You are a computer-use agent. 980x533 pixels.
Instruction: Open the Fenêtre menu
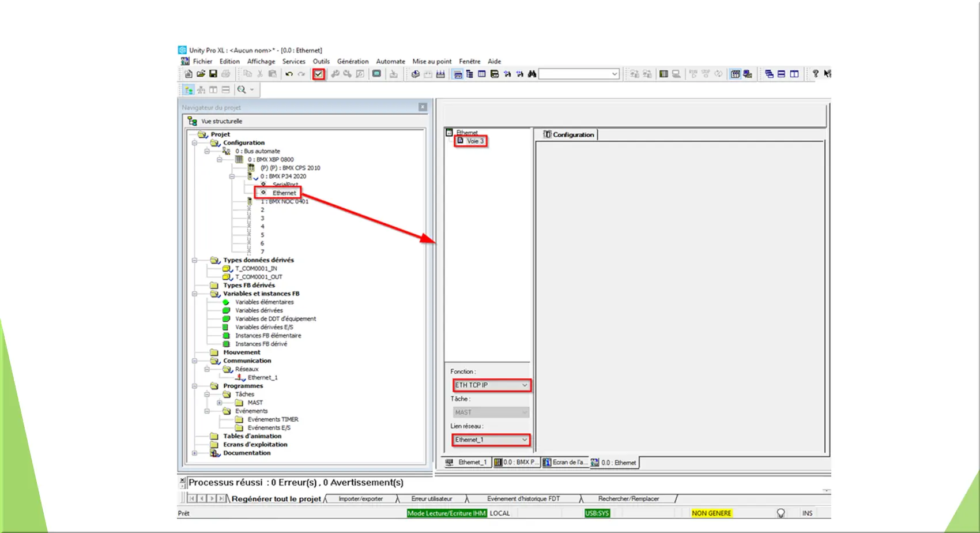tap(469, 61)
